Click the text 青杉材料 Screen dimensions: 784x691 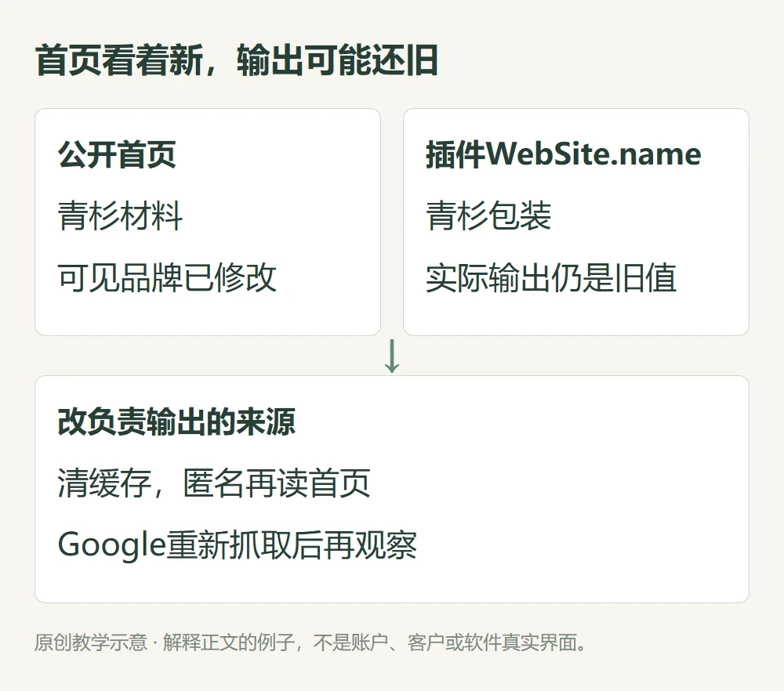pos(120,216)
